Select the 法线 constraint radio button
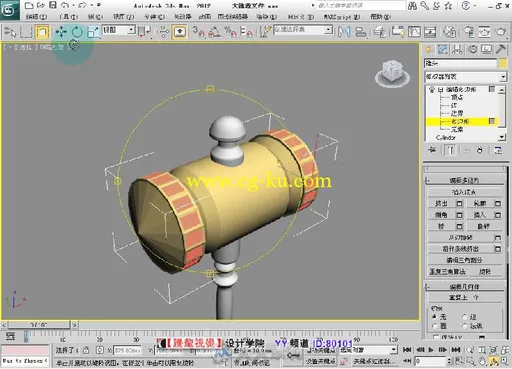 coord(465,326)
